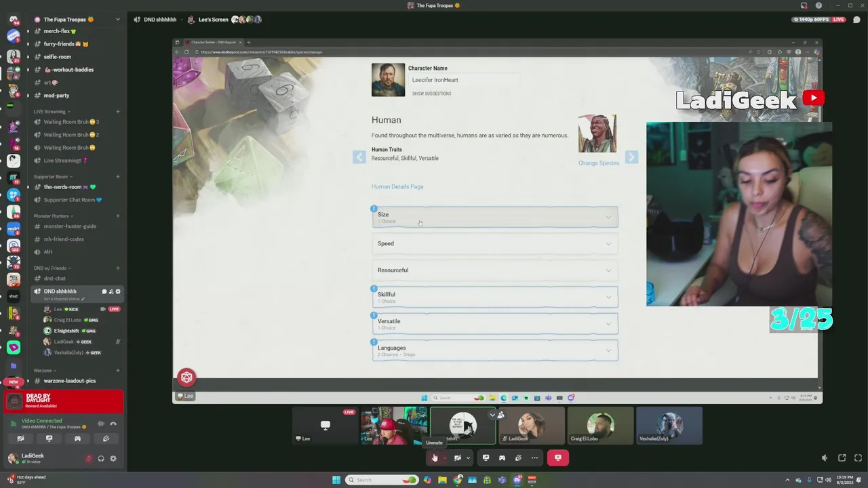Collapse Supporter Room category

(x=53, y=177)
